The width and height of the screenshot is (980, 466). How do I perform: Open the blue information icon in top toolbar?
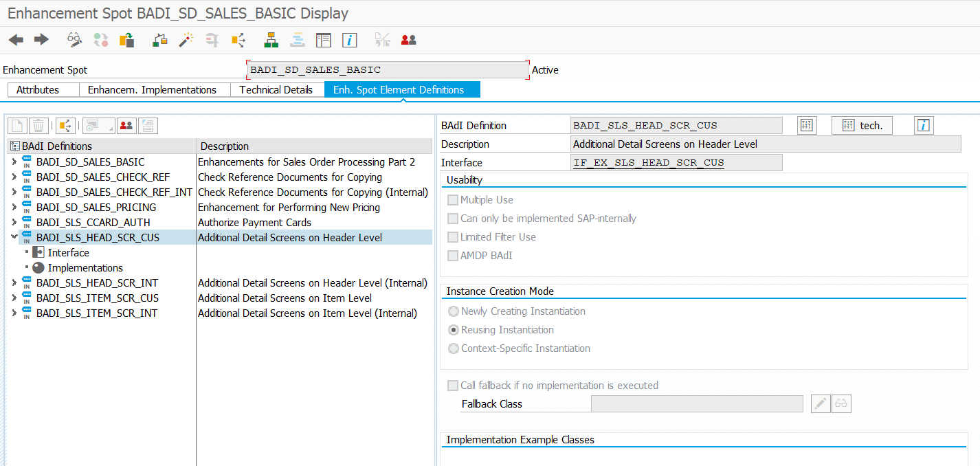click(x=350, y=40)
